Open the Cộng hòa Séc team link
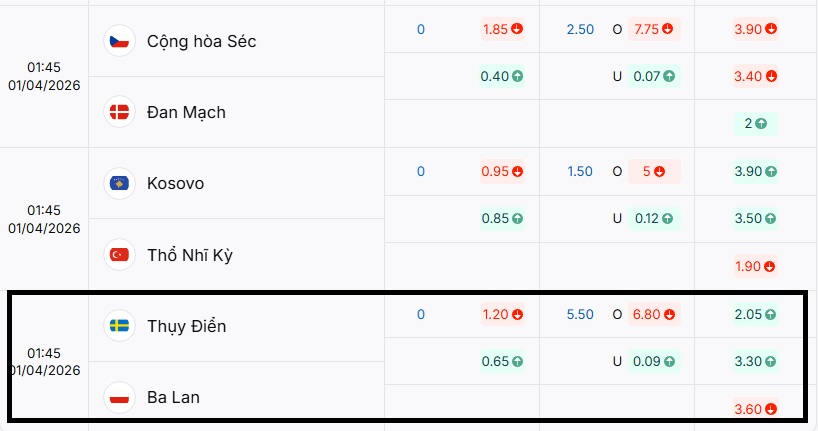This screenshot has height=431, width=818. (201, 41)
